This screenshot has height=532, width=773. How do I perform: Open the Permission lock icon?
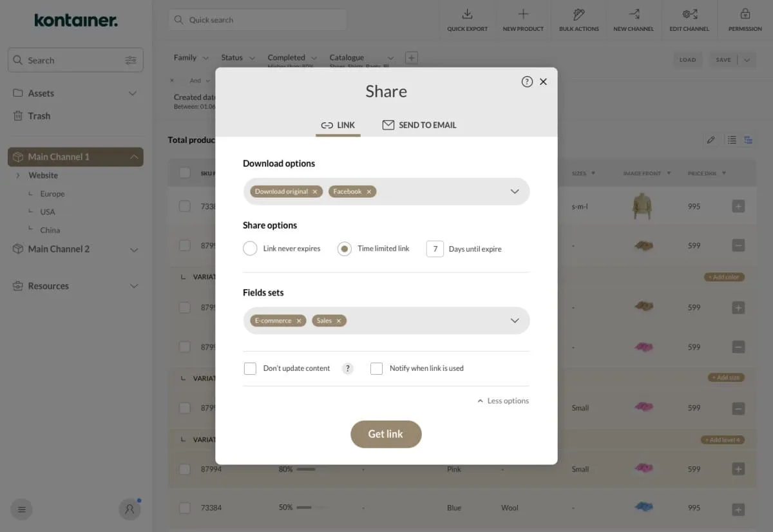pos(745,14)
